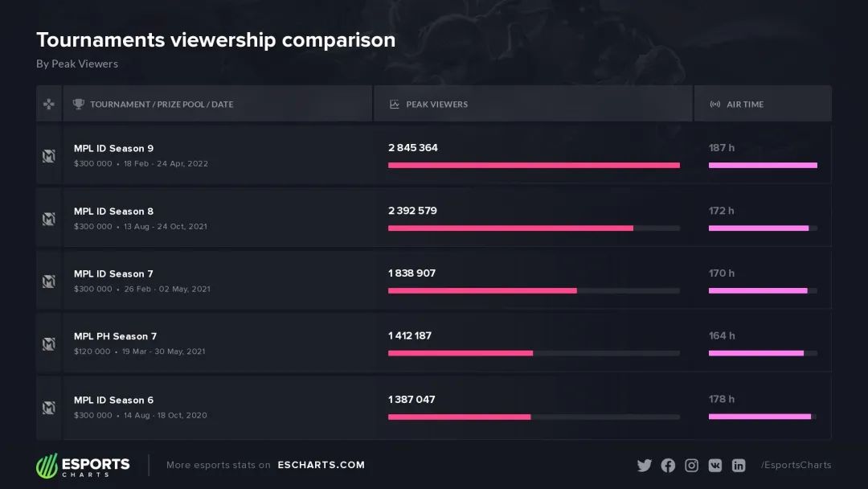Image resolution: width=868 pixels, height=489 pixels.
Task: Select the MPL ID Season 7 row
Action: (x=433, y=280)
